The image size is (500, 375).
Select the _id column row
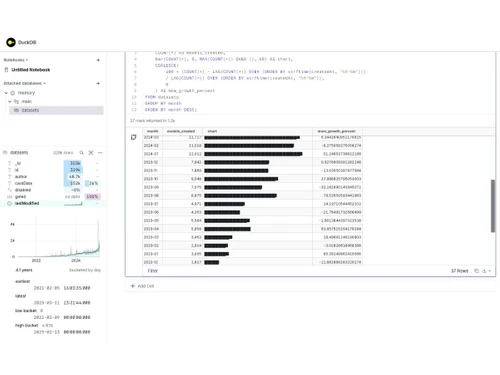pos(53,163)
